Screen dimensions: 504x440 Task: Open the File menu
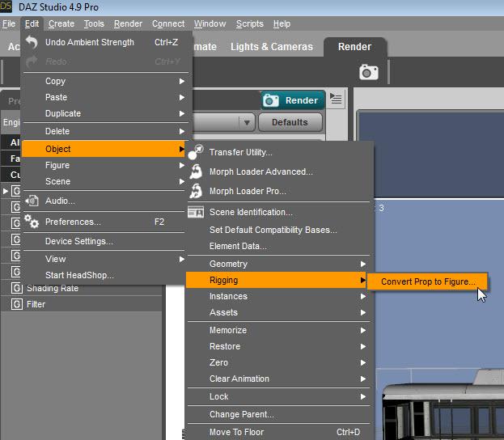9,23
